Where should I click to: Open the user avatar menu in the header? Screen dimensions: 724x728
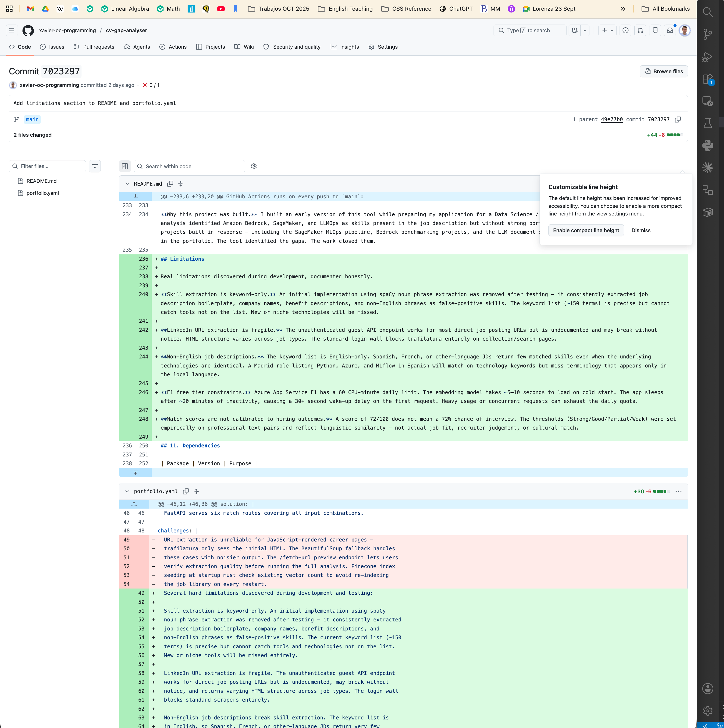tap(684, 31)
